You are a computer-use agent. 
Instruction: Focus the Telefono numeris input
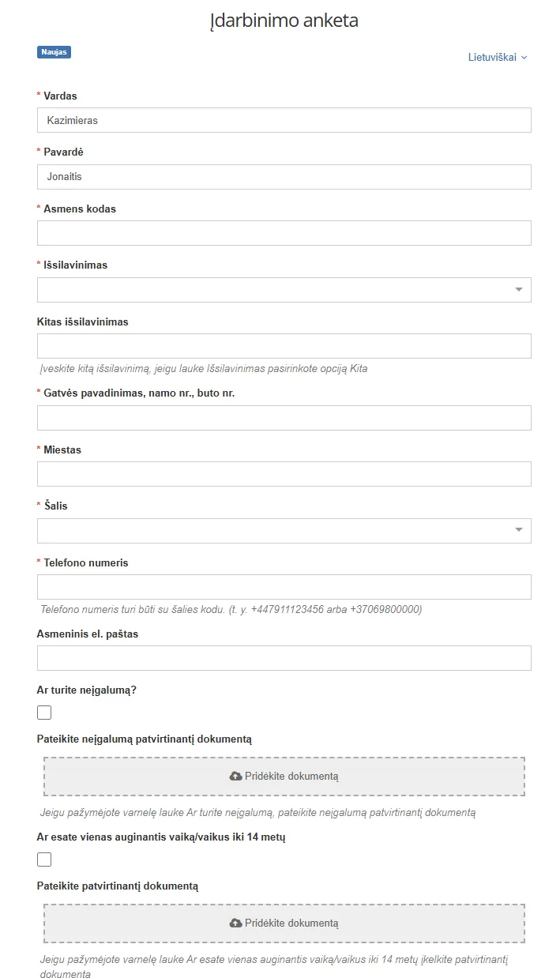(x=284, y=586)
